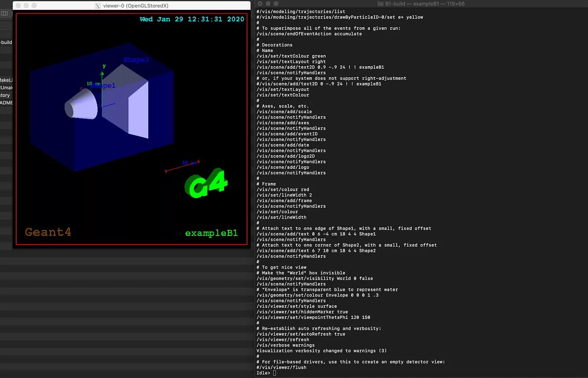Click the /vis/scene/add/text line for Shape2
588x378 pixels.
(316, 250)
